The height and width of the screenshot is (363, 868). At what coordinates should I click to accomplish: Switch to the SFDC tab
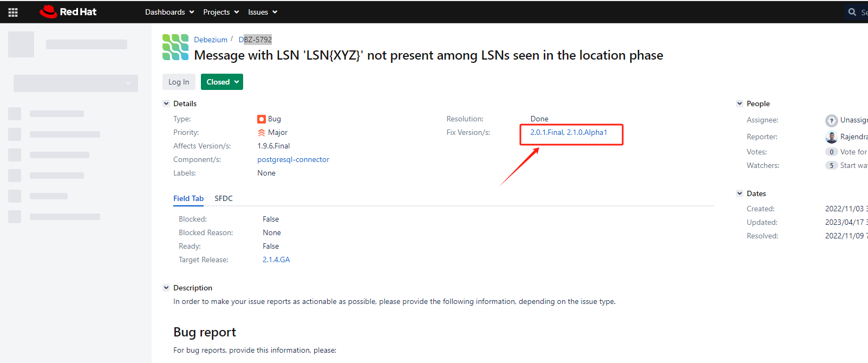(224, 198)
